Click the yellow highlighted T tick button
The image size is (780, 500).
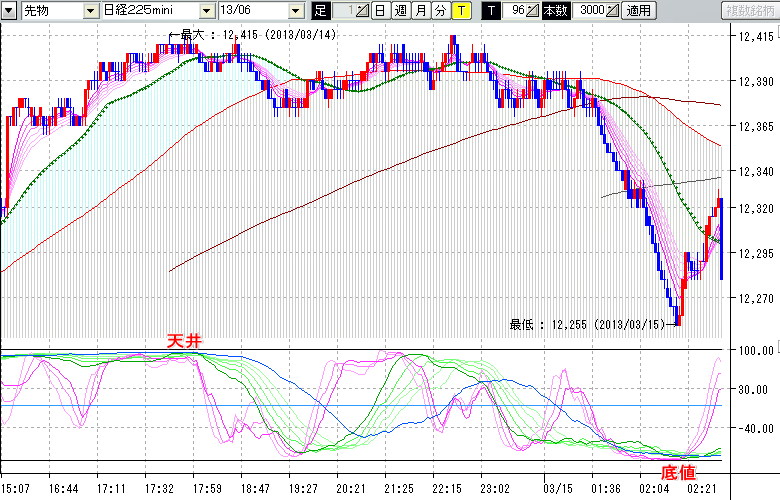coord(461,11)
